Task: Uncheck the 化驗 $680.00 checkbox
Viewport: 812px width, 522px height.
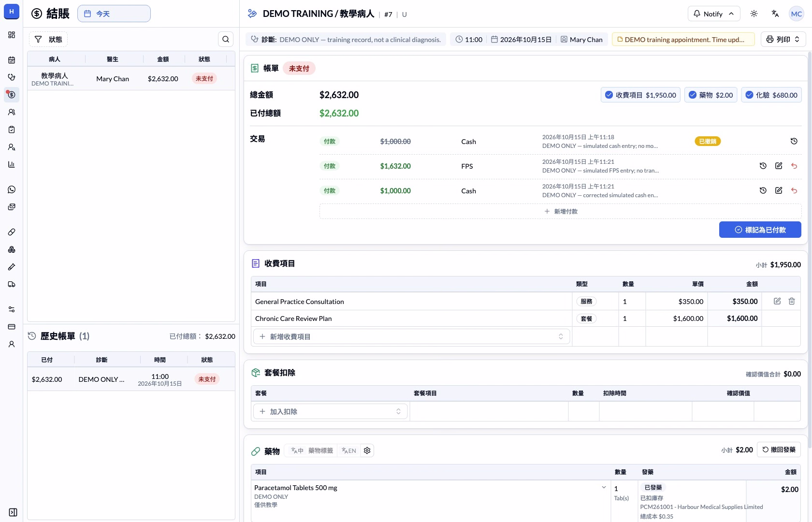Action: [x=749, y=95]
